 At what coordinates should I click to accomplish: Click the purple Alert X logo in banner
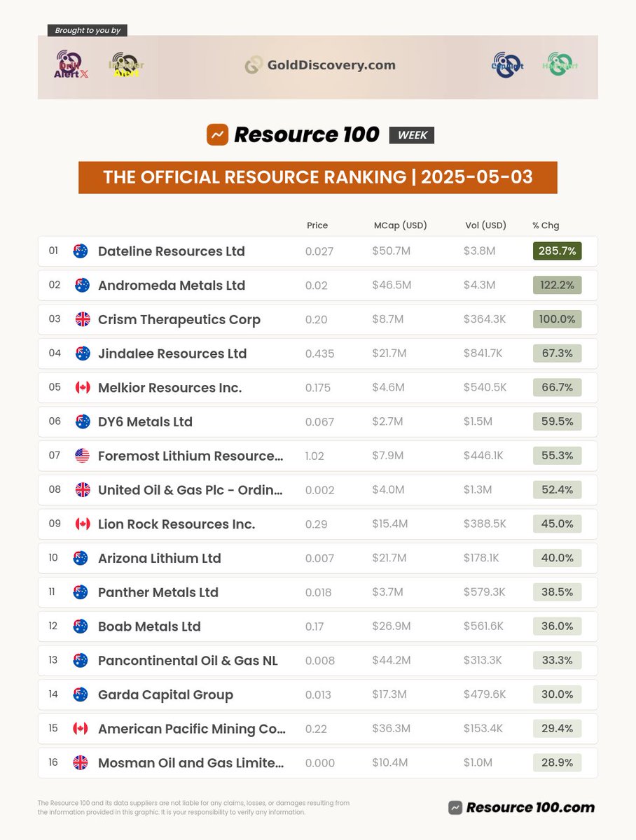[71, 65]
